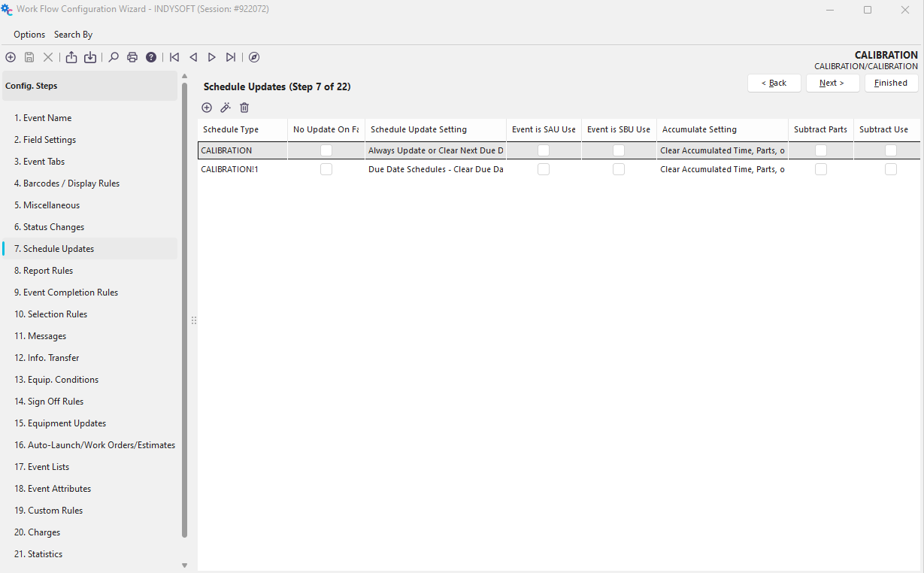Launch the magic wand tool above the schedule grid

226,108
